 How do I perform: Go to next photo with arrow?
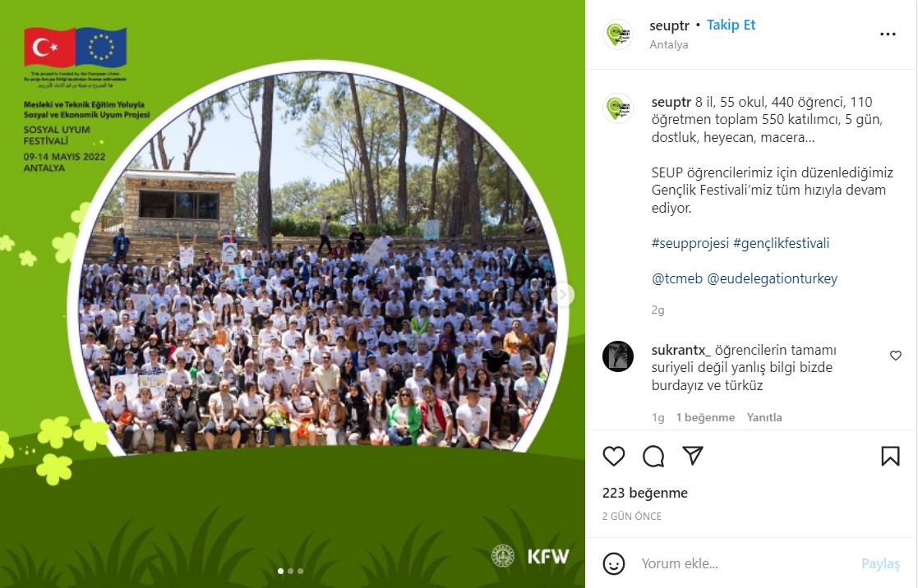(562, 294)
